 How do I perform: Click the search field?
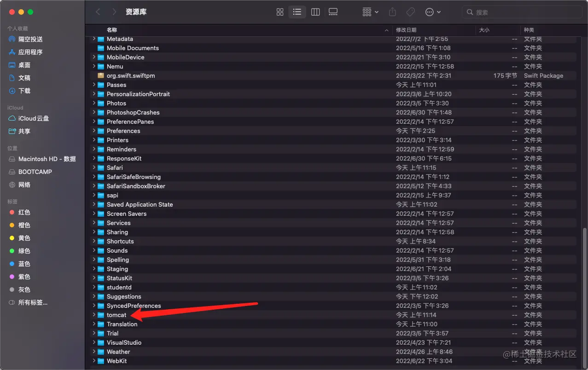click(522, 12)
